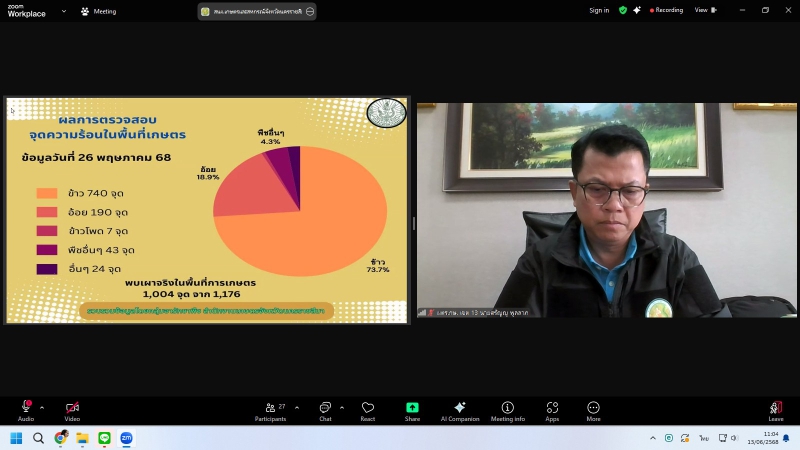Open the Chat panel
Screen dimensions: 800x450
pos(325,408)
